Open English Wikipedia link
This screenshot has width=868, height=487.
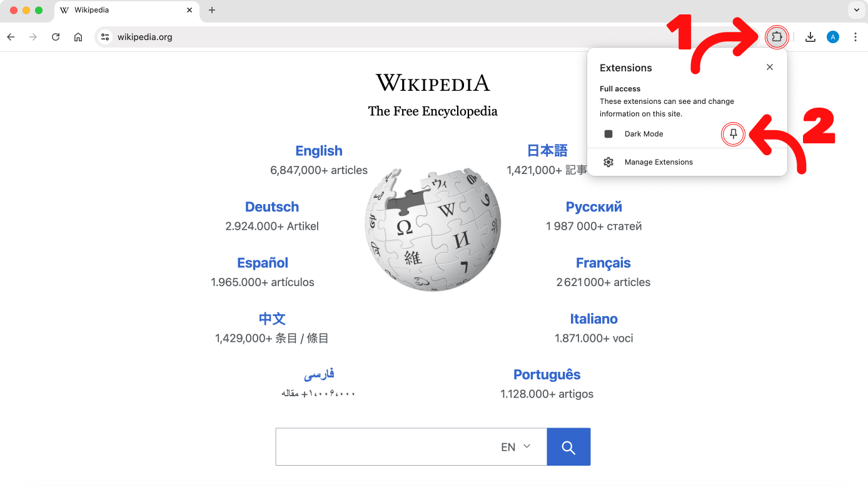(319, 151)
